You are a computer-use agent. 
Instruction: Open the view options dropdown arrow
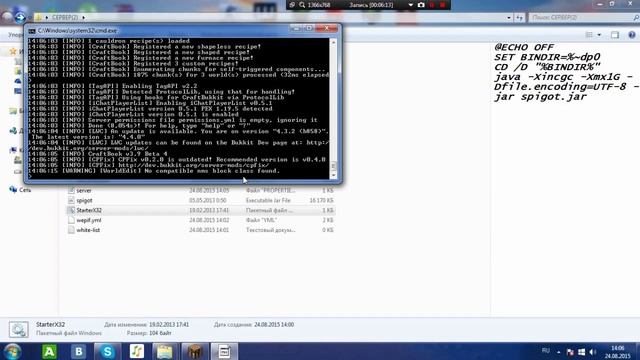[x=599, y=35]
